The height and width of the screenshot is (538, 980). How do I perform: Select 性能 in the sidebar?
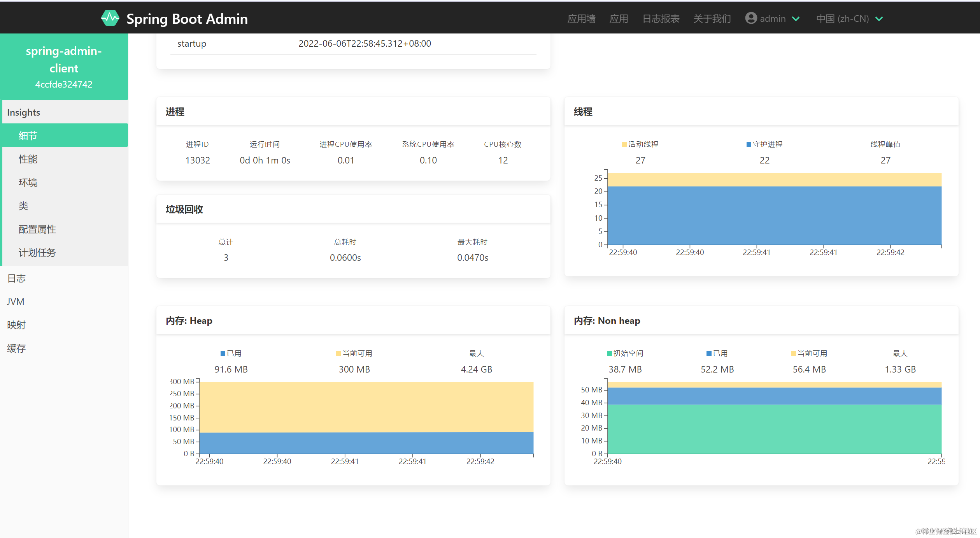pos(28,159)
